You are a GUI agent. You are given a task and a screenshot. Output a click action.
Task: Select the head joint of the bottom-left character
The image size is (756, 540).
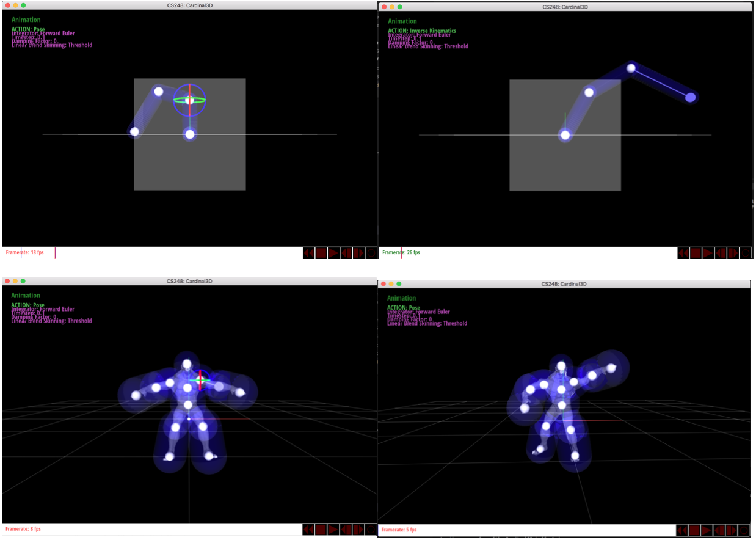click(187, 364)
